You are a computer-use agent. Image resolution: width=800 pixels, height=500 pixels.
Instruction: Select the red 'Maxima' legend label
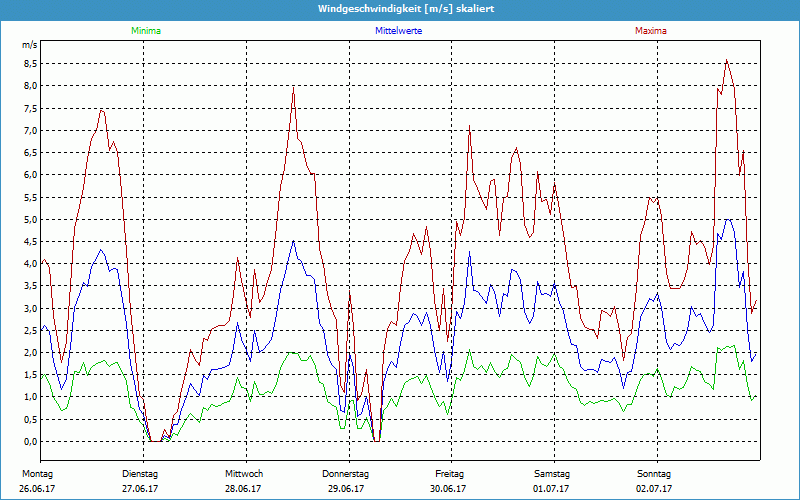click(x=651, y=31)
